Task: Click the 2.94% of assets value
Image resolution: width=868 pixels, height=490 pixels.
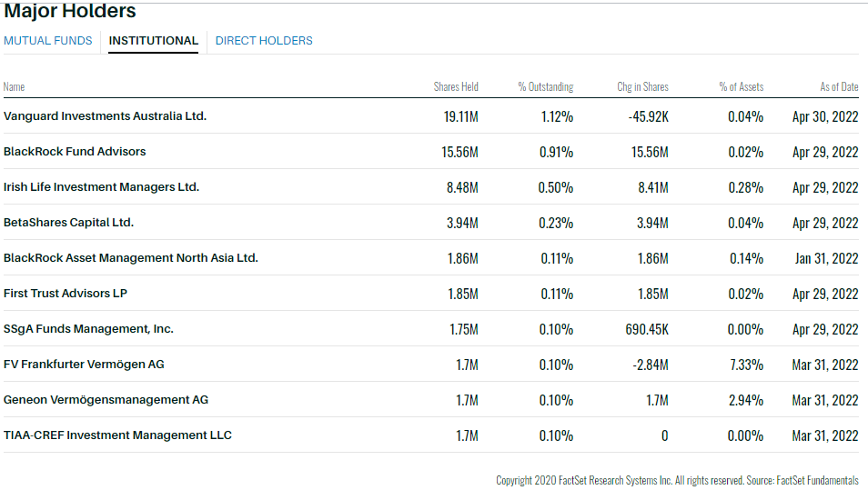Action: pyautogui.click(x=746, y=400)
